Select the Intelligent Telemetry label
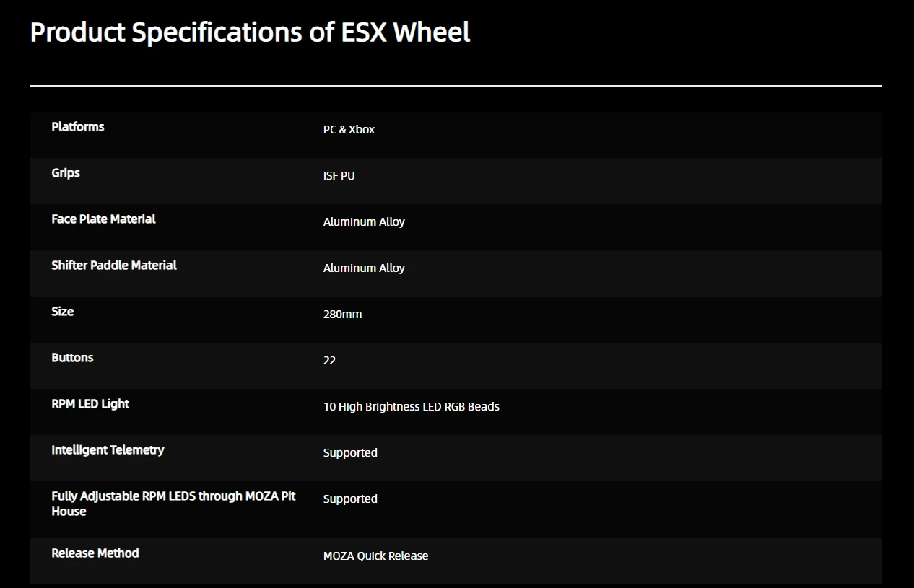 pyautogui.click(x=108, y=450)
